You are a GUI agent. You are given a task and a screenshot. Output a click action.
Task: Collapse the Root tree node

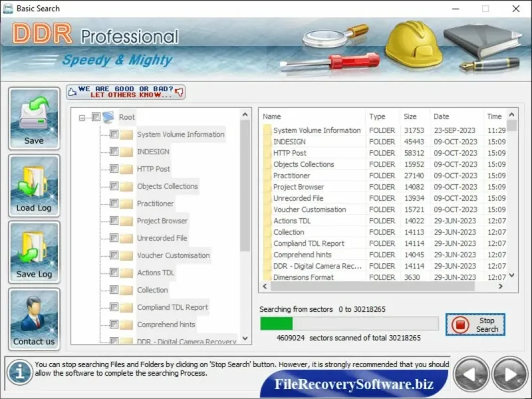[82, 118]
